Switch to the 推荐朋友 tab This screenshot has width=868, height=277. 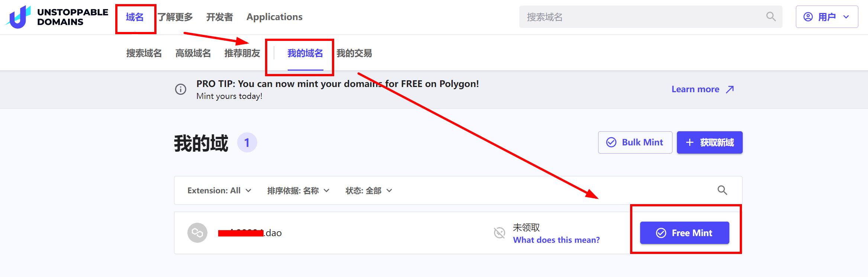tap(242, 53)
